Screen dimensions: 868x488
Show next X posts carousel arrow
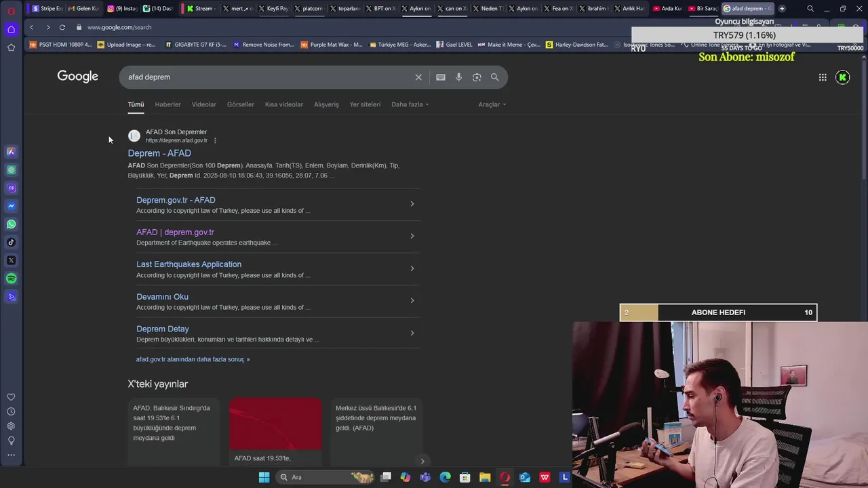point(422,461)
